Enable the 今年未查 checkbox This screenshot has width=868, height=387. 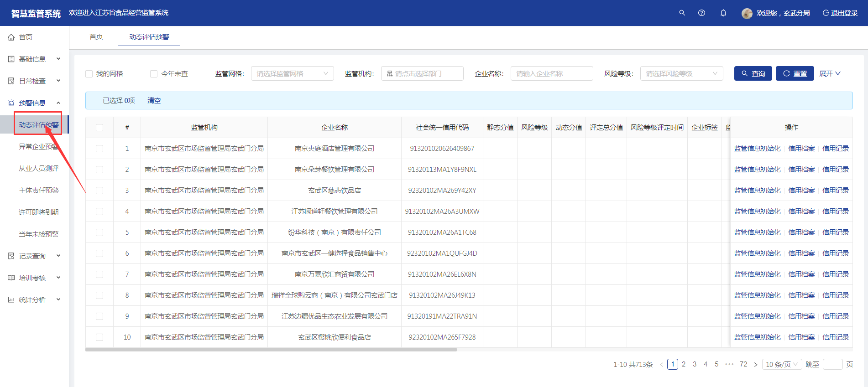tap(154, 74)
